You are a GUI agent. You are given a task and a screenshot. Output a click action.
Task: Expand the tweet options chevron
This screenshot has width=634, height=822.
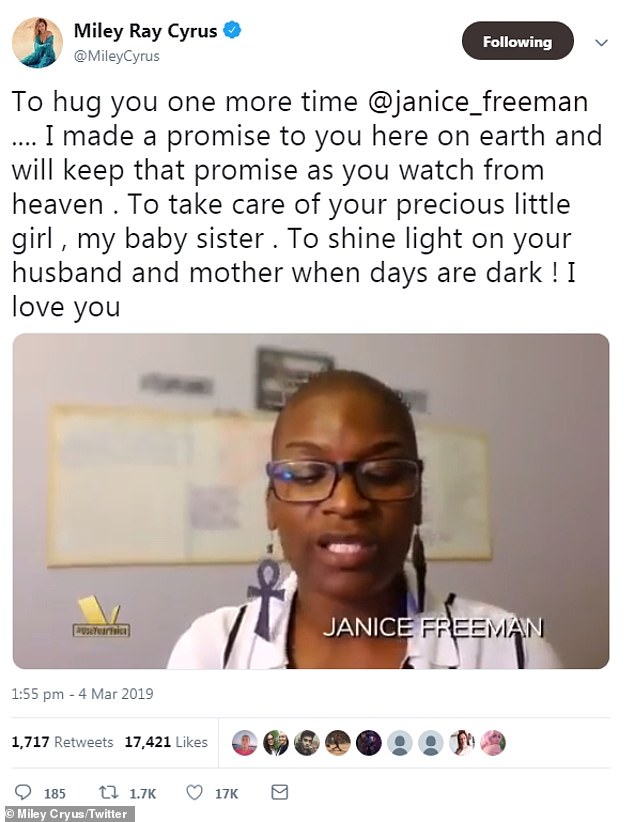[x=601, y=42]
